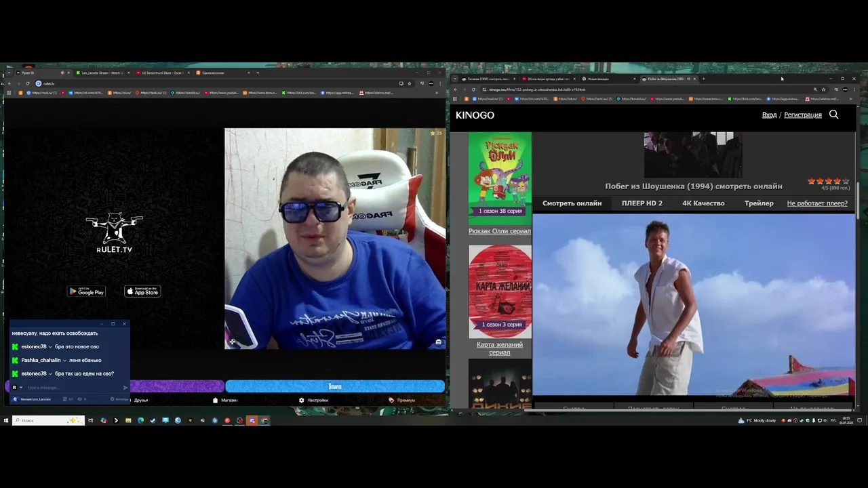Open Настройки settings on Rulet.tv
This screenshot has width=868, height=488.
click(314, 400)
